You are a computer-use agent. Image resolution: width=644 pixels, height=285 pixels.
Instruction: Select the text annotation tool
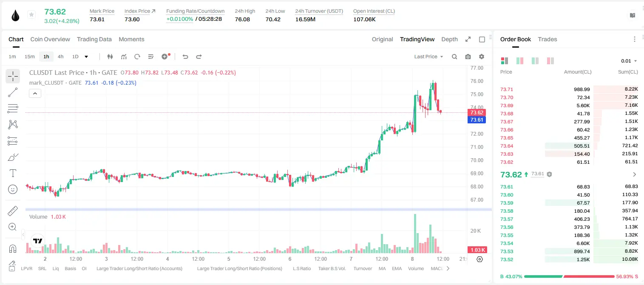[13, 173]
